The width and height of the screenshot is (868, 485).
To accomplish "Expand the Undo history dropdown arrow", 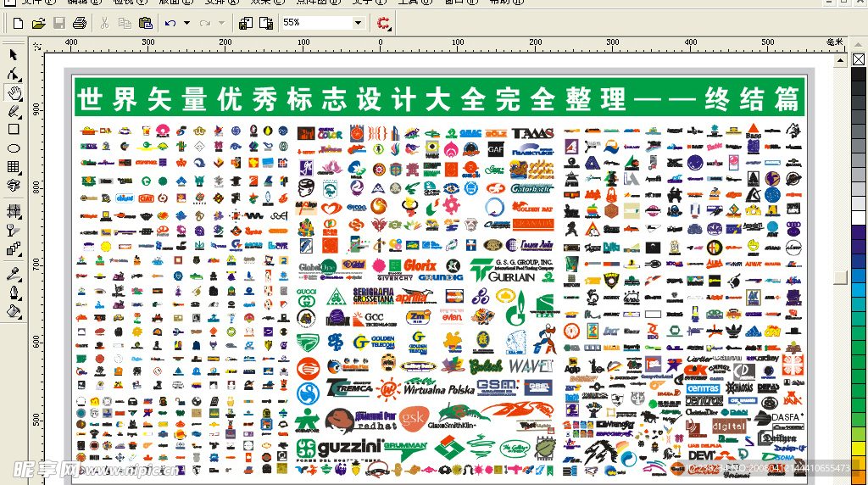I will coord(186,23).
